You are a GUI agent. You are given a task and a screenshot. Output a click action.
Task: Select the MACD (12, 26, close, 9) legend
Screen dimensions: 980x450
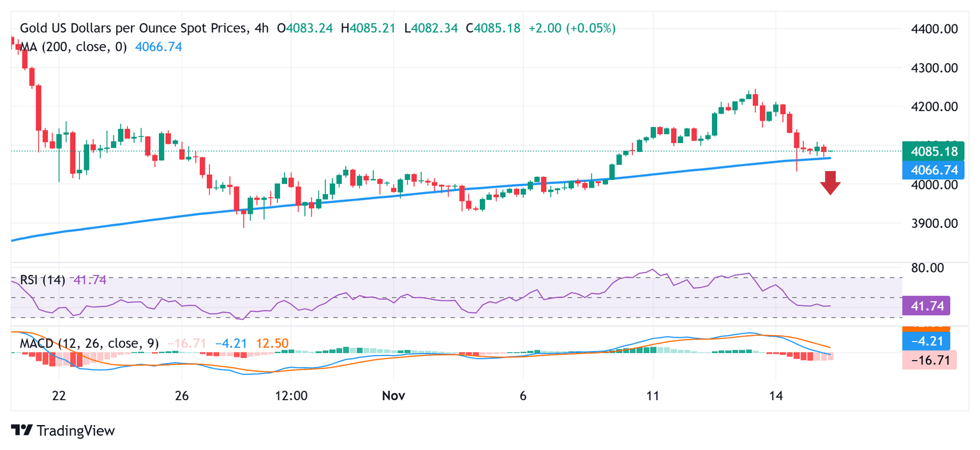(88, 343)
